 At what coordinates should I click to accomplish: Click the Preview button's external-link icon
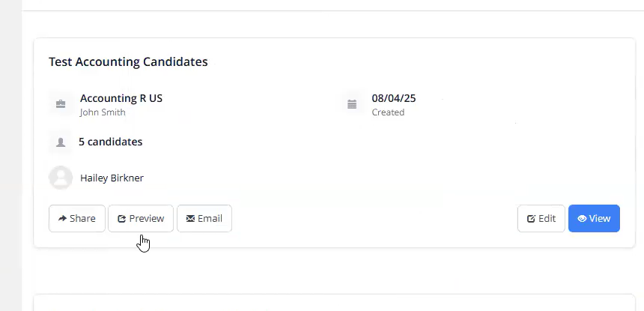coord(121,219)
